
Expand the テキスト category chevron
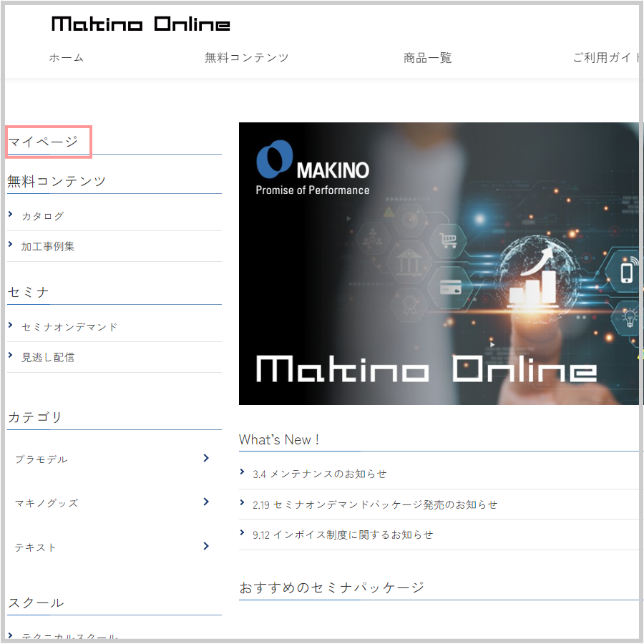[x=206, y=546]
